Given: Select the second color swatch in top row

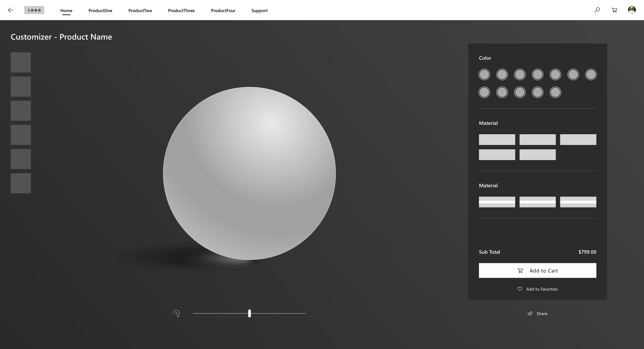Looking at the screenshot, I should point(502,74).
